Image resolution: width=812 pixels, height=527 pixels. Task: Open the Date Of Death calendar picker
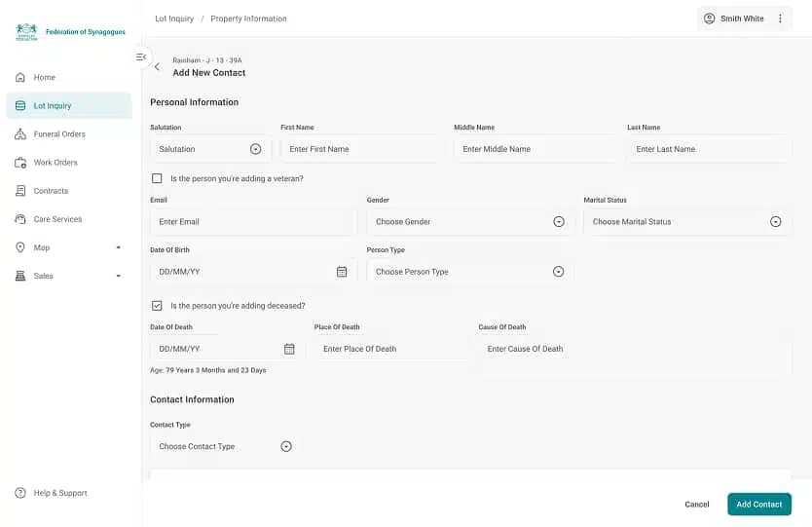point(289,349)
